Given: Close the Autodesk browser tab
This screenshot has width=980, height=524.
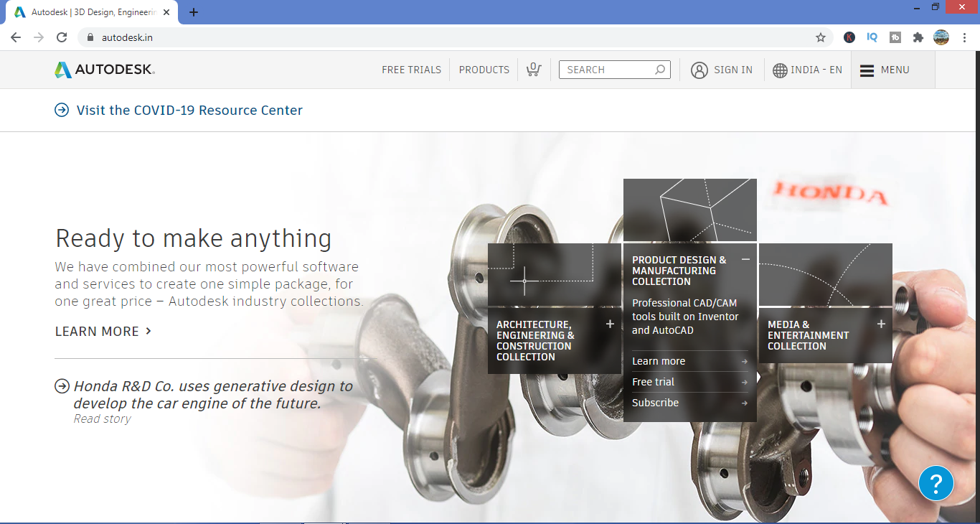Looking at the screenshot, I should [166, 12].
